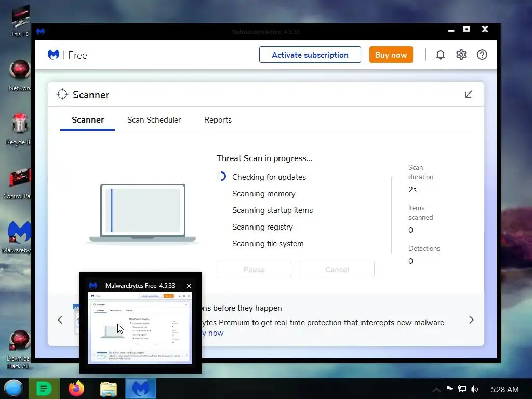Viewport: 532px width, 399px height.
Task: Minimize the Malwarebytes window
Action: (x=451, y=30)
